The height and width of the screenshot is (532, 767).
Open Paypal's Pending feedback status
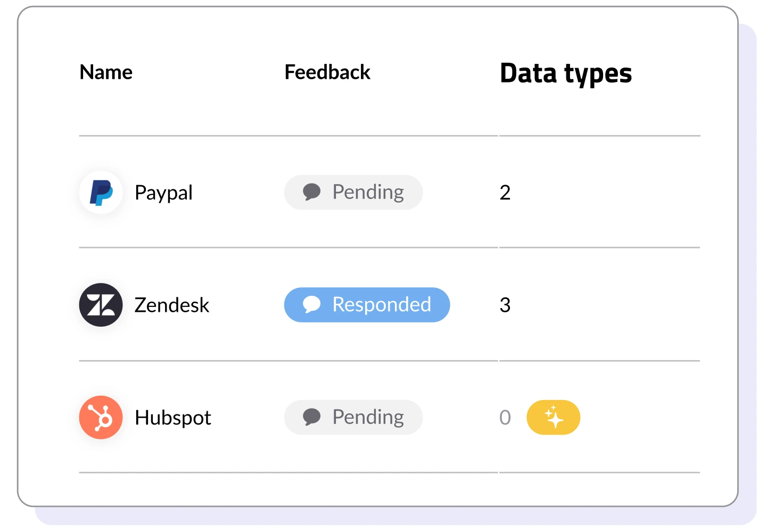click(x=353, y=192)
